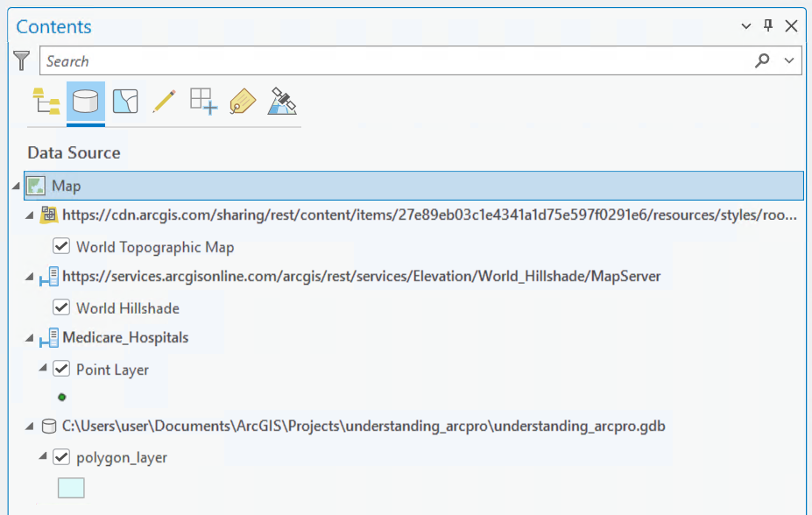Select the Map tree item
This screenshot has width=812, height=515.
click(413, 186)
